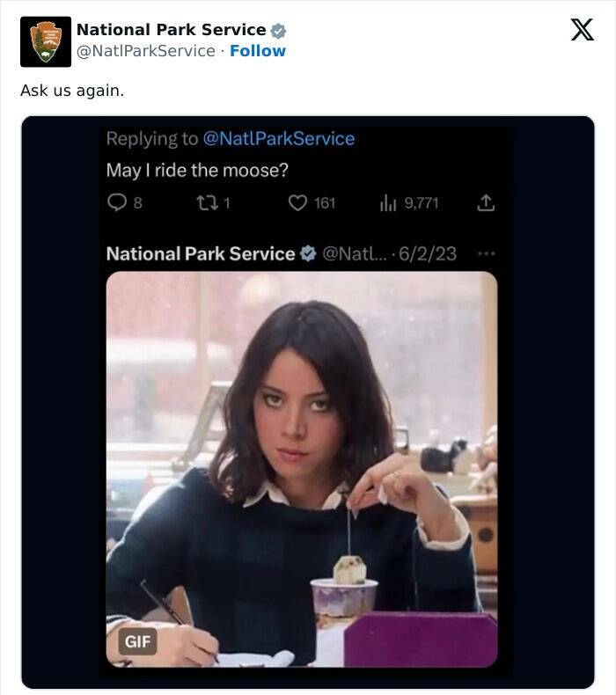This screenshot has width=616, height=695.
Task: Open the 6/2/23 date timestamp
Action: coord(428,254)
